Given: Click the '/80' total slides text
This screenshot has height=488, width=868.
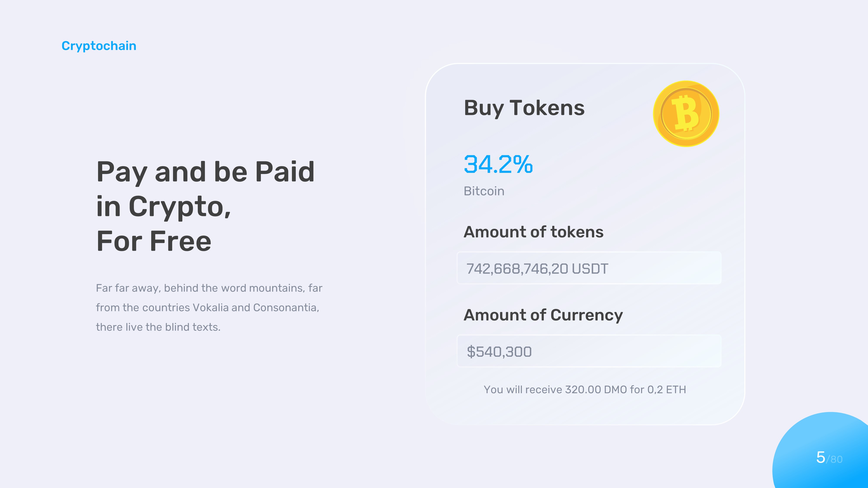Looking at the screenshot, I should (835, 459).
